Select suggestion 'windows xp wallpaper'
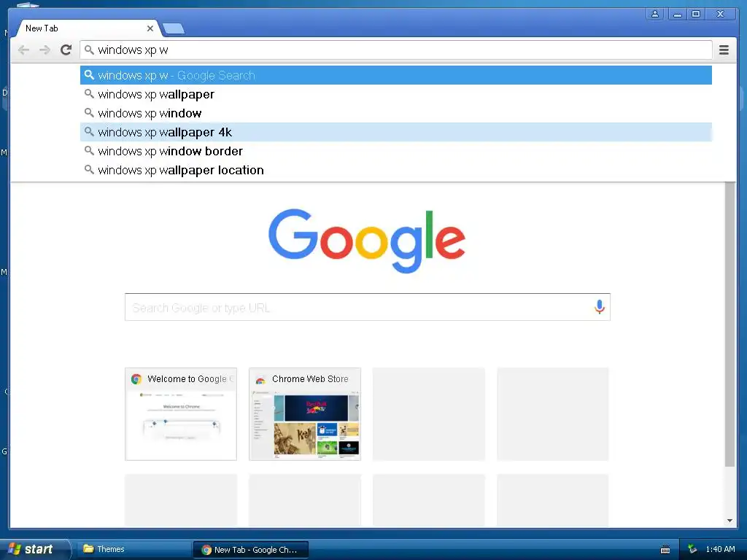747x560 pixels. click(x=396, y=94)
